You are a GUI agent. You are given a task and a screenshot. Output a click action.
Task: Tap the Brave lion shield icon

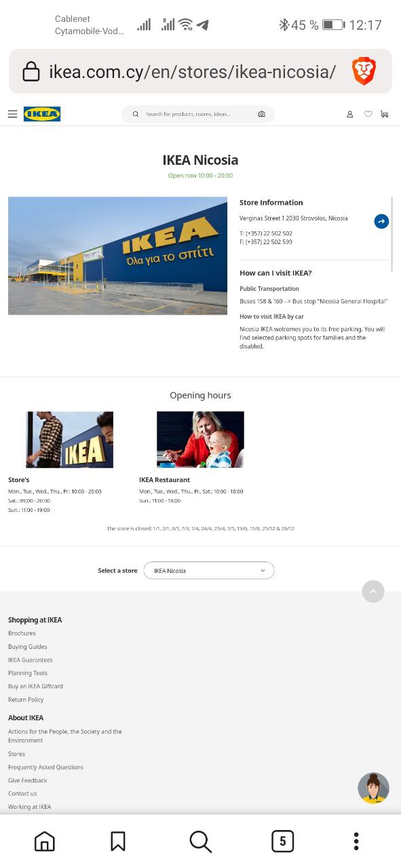[x=364, y=71]
